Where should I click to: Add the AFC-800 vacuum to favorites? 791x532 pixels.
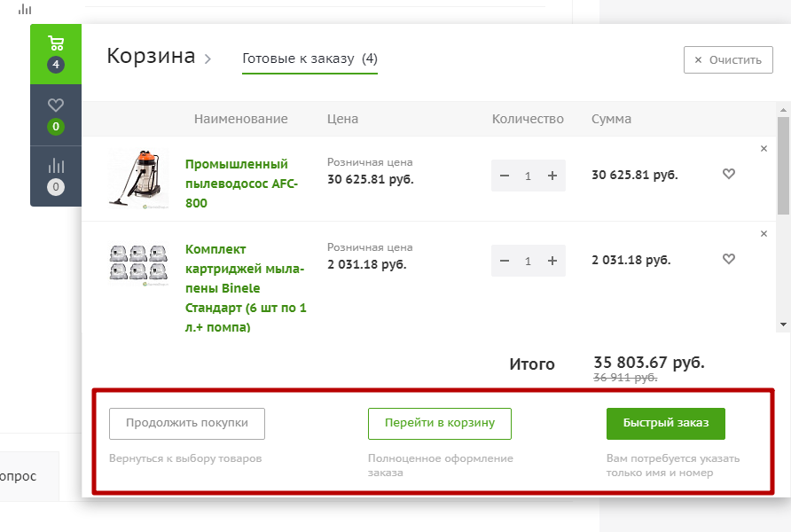(729, 175)
